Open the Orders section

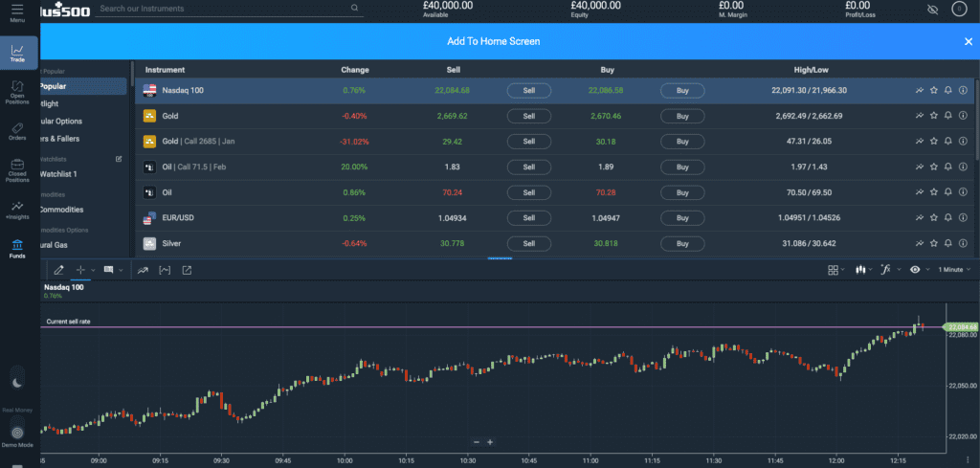coord(17,131)
